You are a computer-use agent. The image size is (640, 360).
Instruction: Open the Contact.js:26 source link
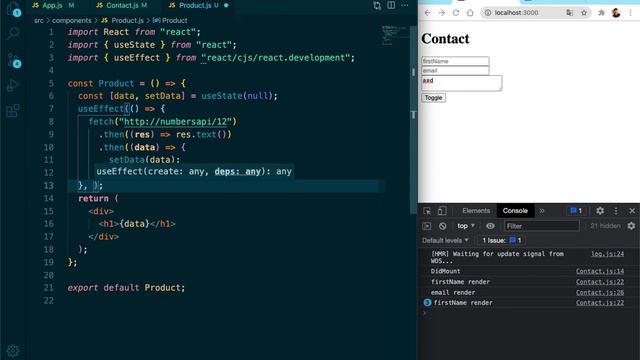click(600, 292)
